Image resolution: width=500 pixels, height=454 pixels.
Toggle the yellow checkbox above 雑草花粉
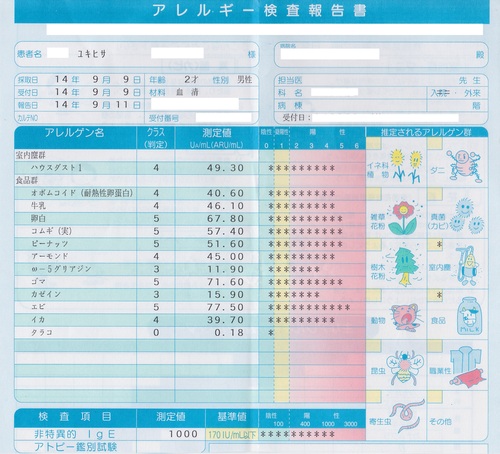pyautogui.click(x=373, y=194)
